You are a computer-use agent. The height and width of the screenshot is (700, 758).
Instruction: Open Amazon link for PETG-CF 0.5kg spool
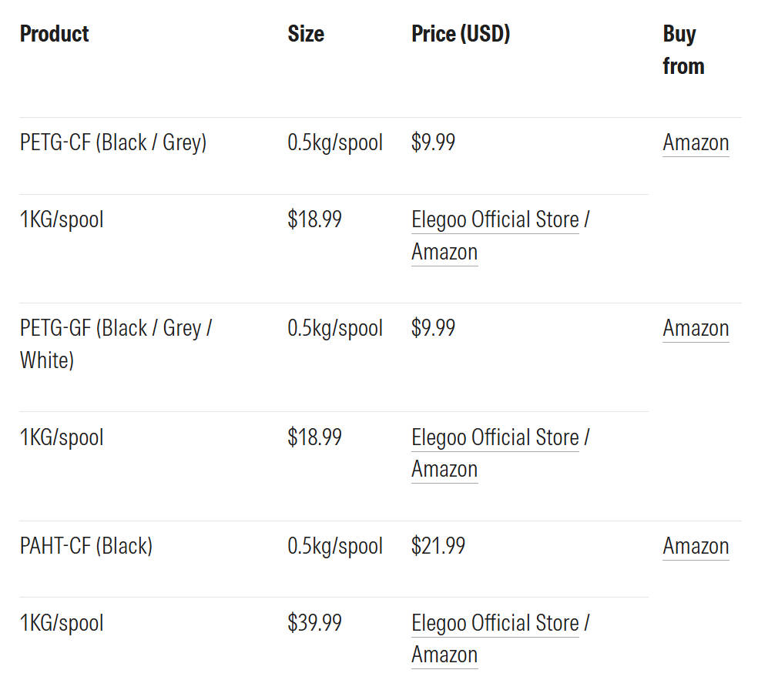click(696, 143)
